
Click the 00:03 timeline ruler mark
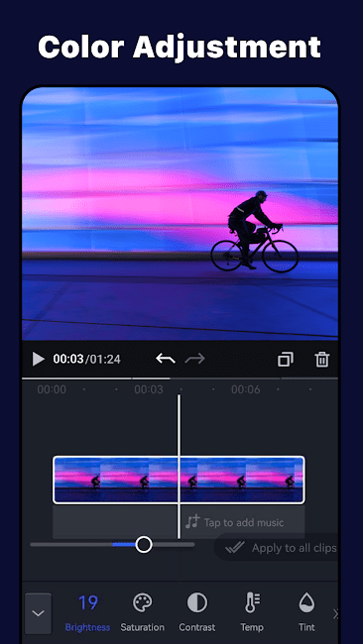pyautogui.click(x=149, y=389)
